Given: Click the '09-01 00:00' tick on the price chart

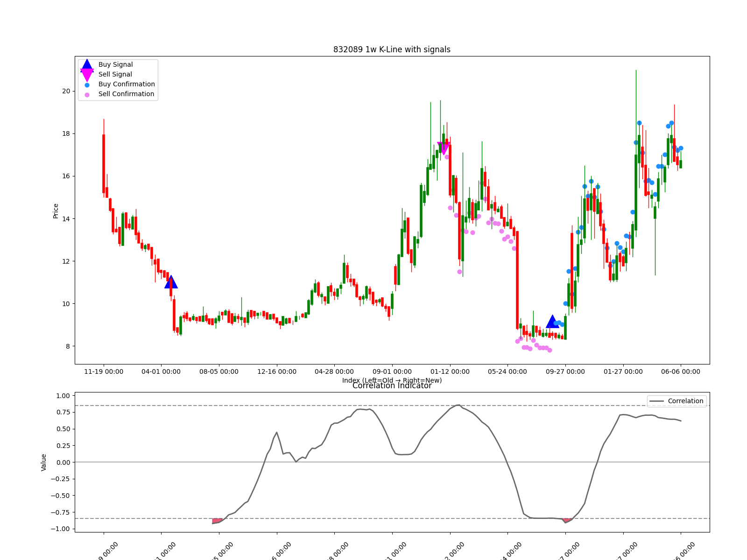Looking at the screenshot, I should tap(392, 372).
